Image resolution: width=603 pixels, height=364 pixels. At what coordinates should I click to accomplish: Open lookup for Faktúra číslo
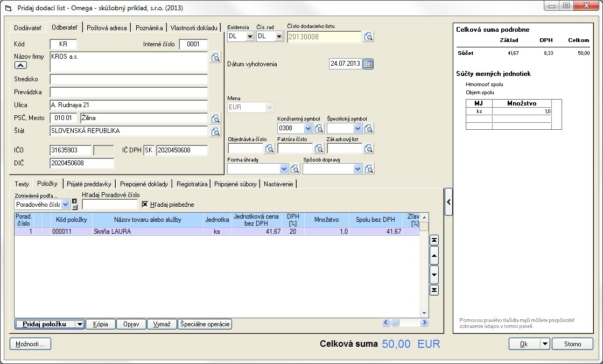click(x=319, y=149)
